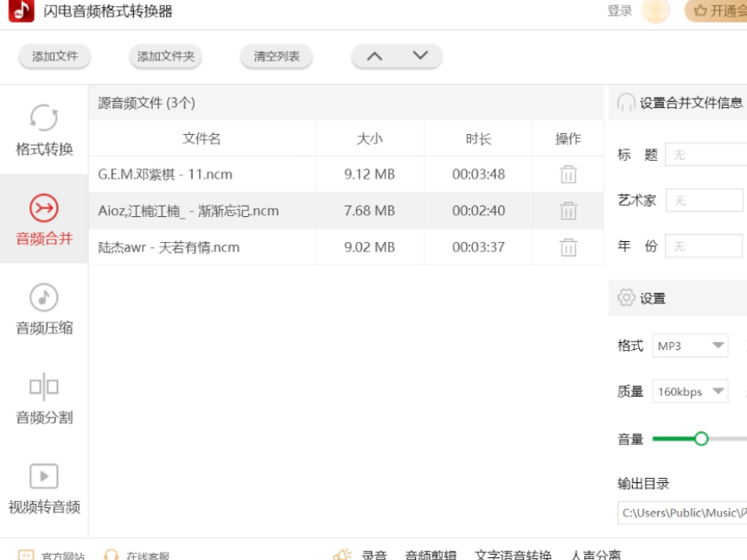
Task: Switch to 音频压缩 sidebar tab
Action: [44, 309]
